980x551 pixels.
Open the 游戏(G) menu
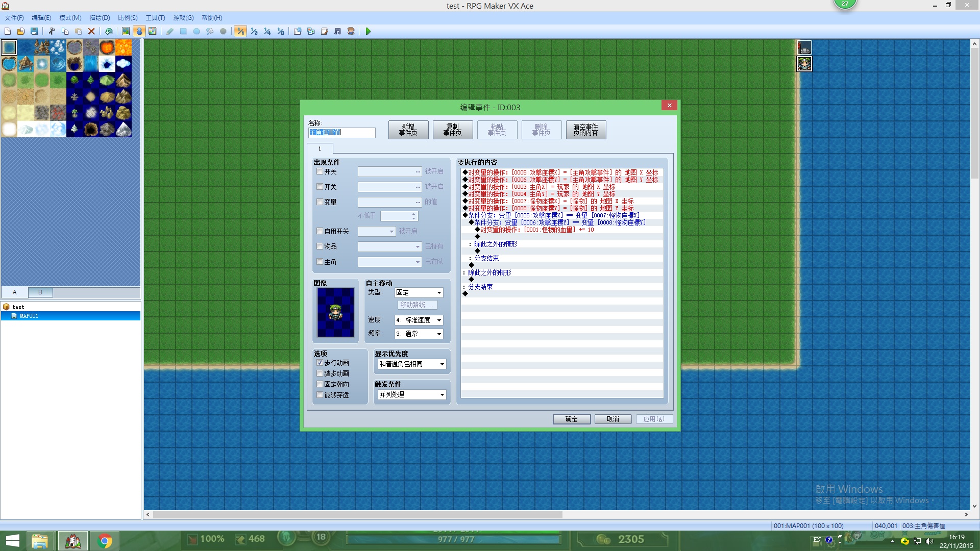[x=183, y=18]
